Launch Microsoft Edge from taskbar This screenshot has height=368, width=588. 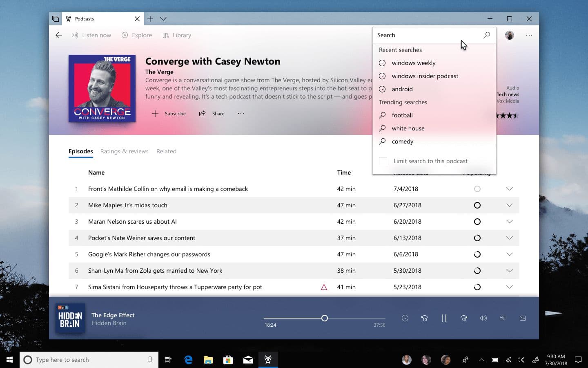pyautogui.click(x=188, y=360)
